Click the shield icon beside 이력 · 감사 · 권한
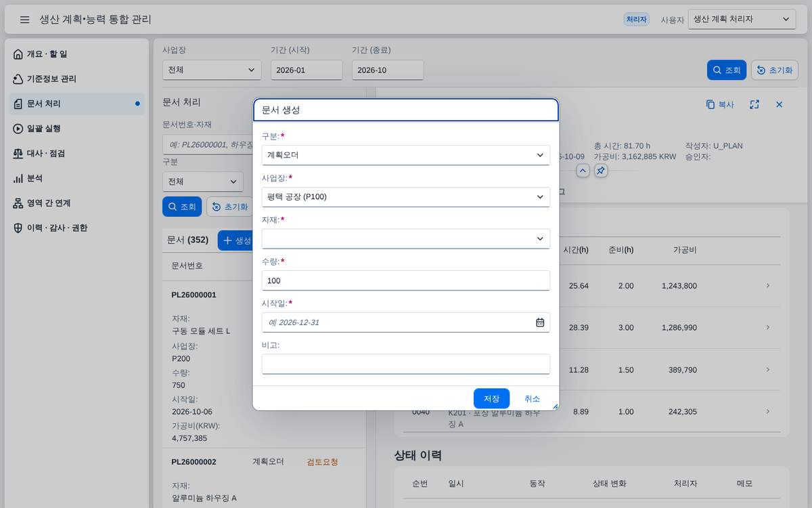Screen dimensions: 812x508 [x=18, y=228]
